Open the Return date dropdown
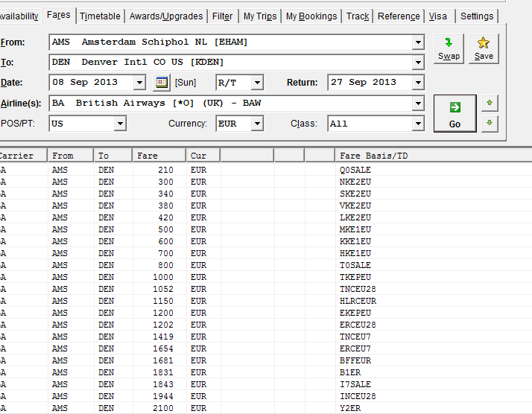This screenshot has height=414, width=532. [418, 83]
